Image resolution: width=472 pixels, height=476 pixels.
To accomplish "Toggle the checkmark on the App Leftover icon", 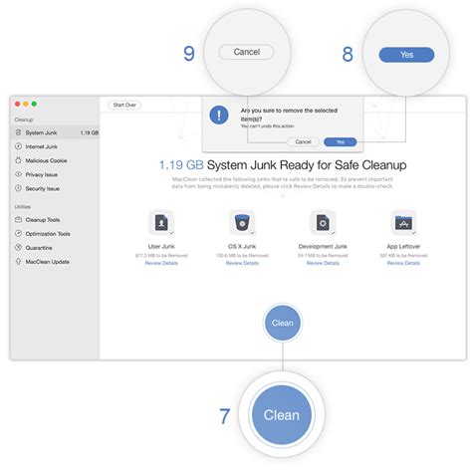I will 413,233.
